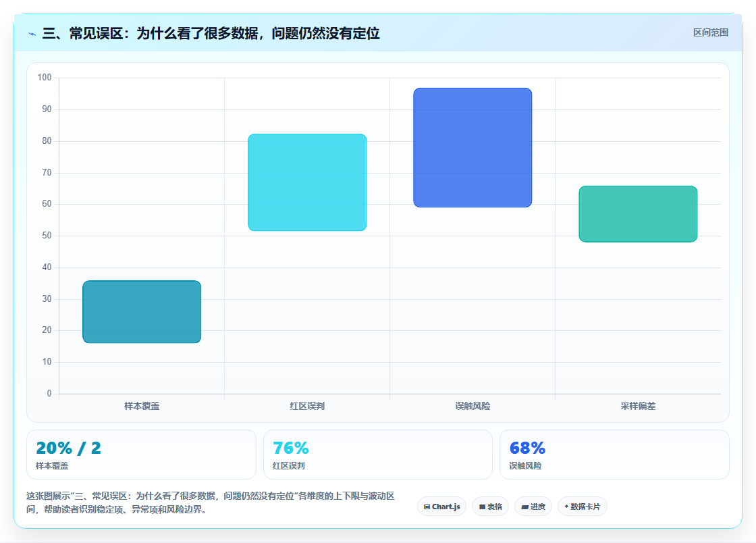
Task: Select the 采样偏差 green bar
Action: (638, 214)
